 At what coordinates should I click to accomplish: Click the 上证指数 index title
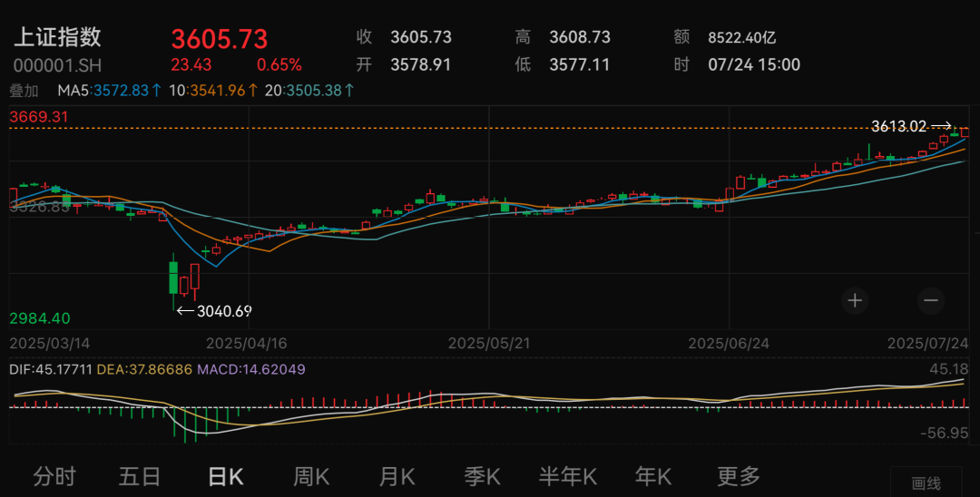pos(56,37)
